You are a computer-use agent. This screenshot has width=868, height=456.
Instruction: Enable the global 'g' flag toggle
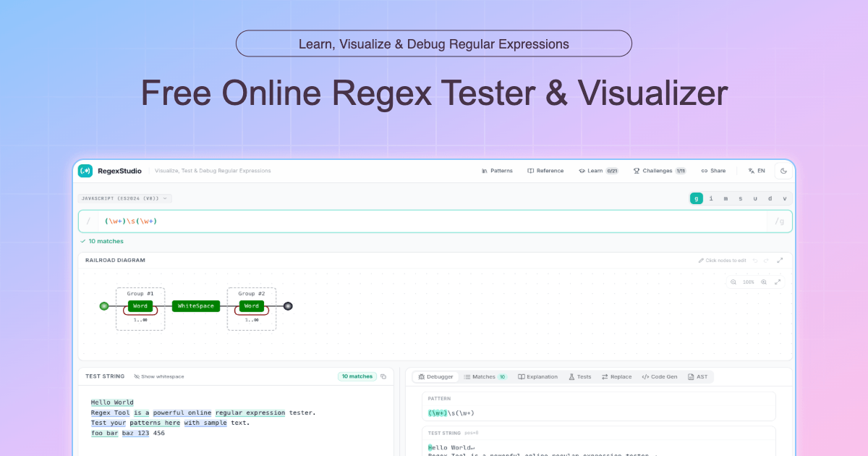tap(696, 198)
